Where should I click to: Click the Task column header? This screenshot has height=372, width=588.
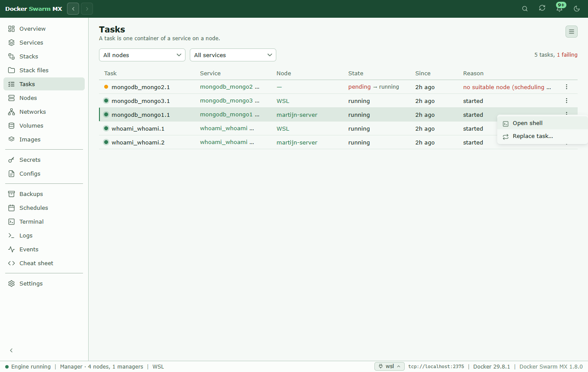click(111, 73)
